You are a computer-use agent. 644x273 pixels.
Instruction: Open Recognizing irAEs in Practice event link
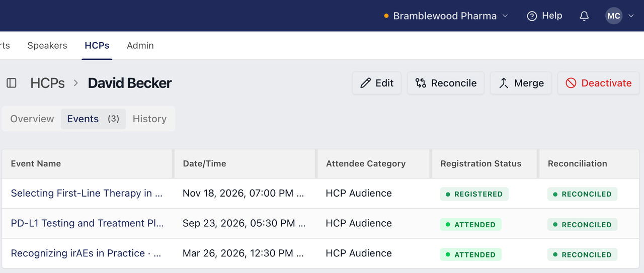pyautogui.click(x=86, y=253)
